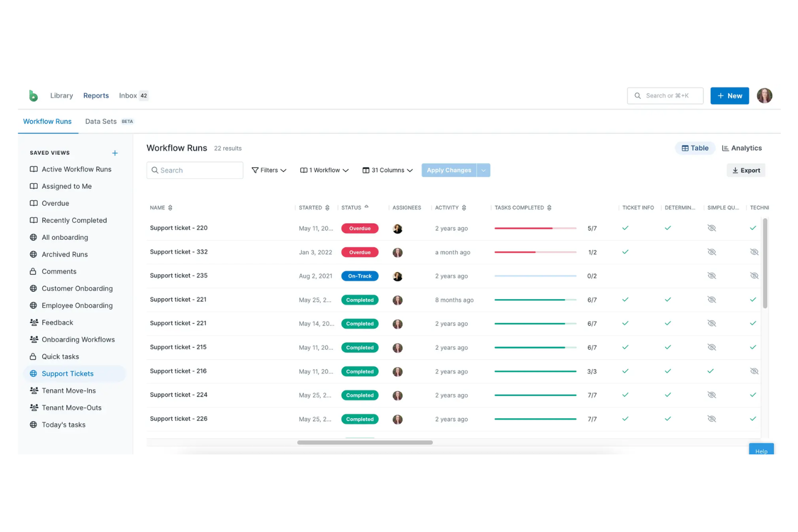Click the globe icon next to Customer Onboarding
The height and width of the screenshot is (532, 798).
(33, 288)
